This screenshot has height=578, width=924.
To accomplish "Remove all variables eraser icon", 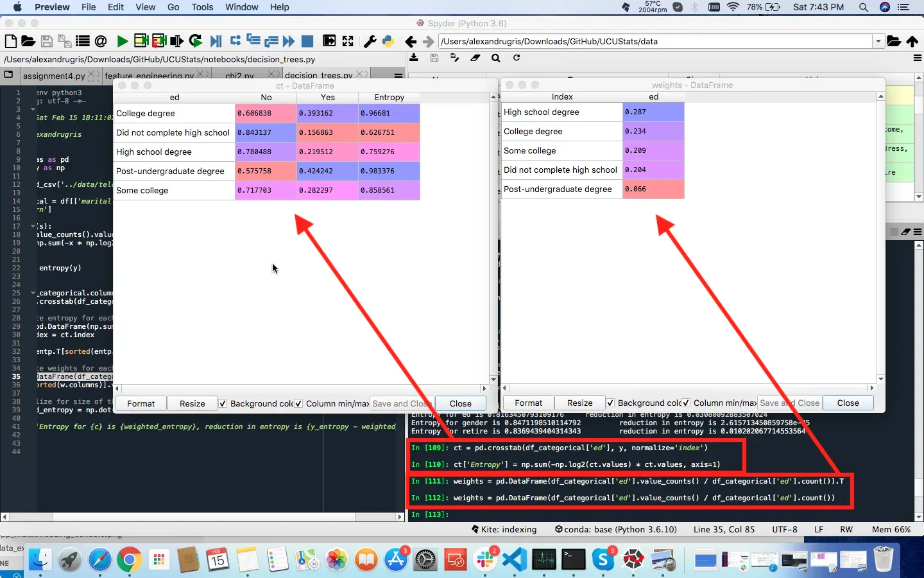I will coord(475,58).
